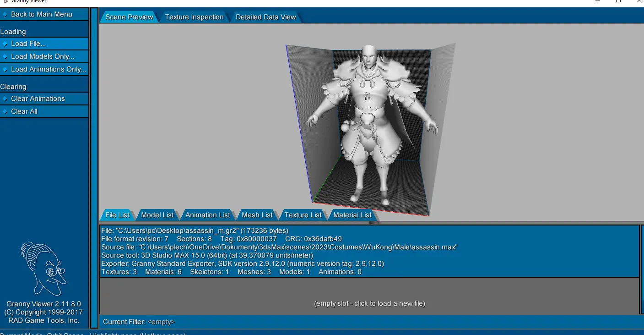Open the Load File... option
Image resolution: width=644 pixels, height=335 pixels.
coord(44,44)
